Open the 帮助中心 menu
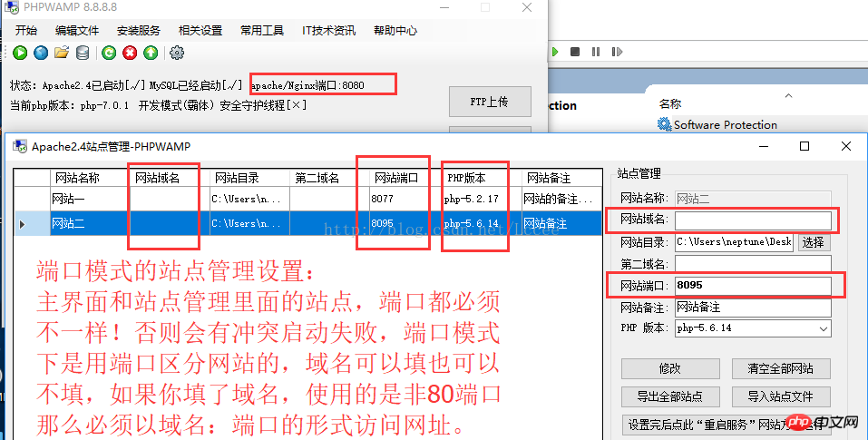Image resolution: width=868 pixels, height=440 pixels. pos(395,31)
